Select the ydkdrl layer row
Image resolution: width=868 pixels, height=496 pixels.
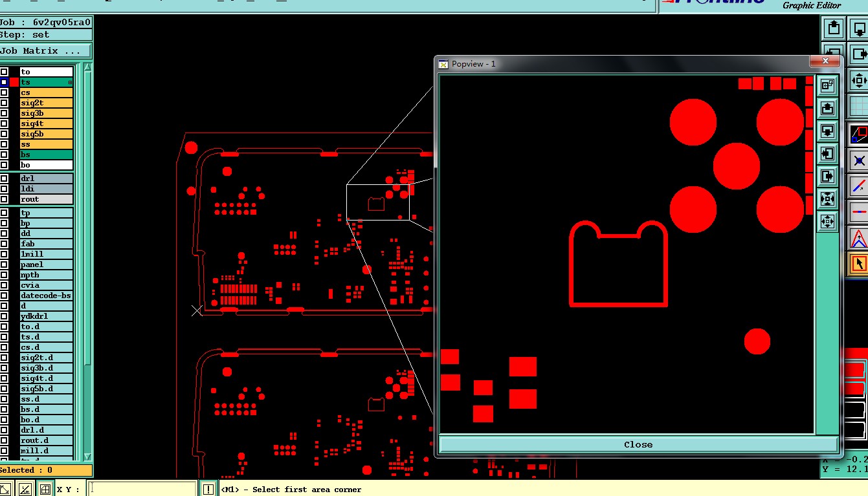coord(46,316)
